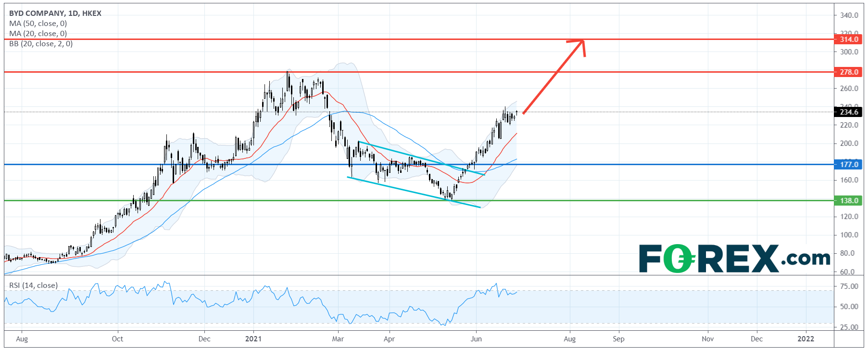Click the 75.00 level on the RSI scale
Viewport: 868px width, 351px height.
coord(849,286)
